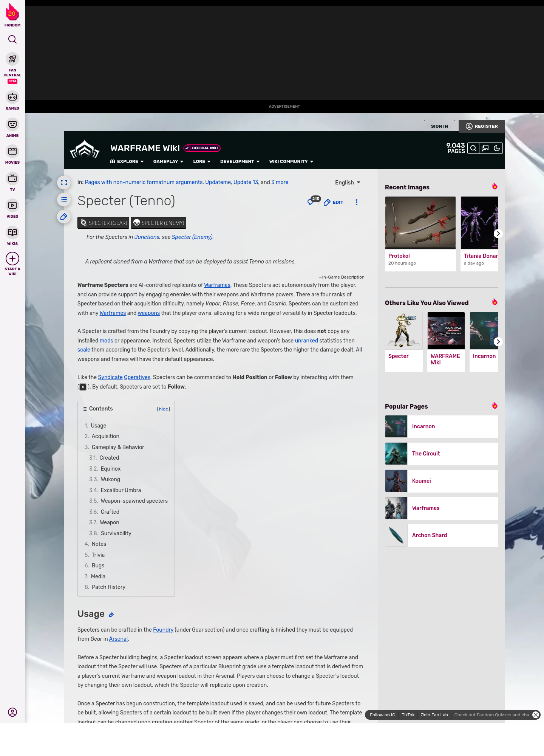Open the Wikis book icon
544x756 pixels.
pyautogui.click(x=12, y=232)
